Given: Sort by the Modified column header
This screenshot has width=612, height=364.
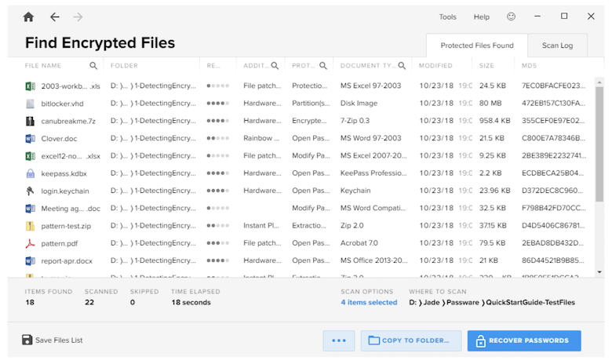Looking at the screenshot, I should tap(435, 66).
